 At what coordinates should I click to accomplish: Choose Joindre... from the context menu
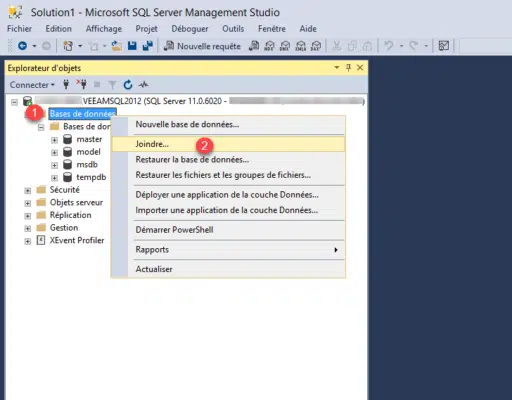click(228, 144)
